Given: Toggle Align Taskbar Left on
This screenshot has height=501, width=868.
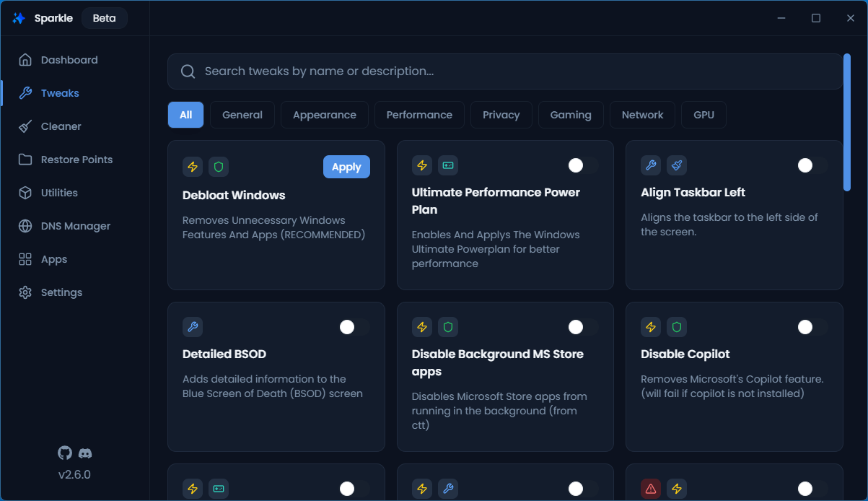Looking at the screenshot, I should coord(812,165).
